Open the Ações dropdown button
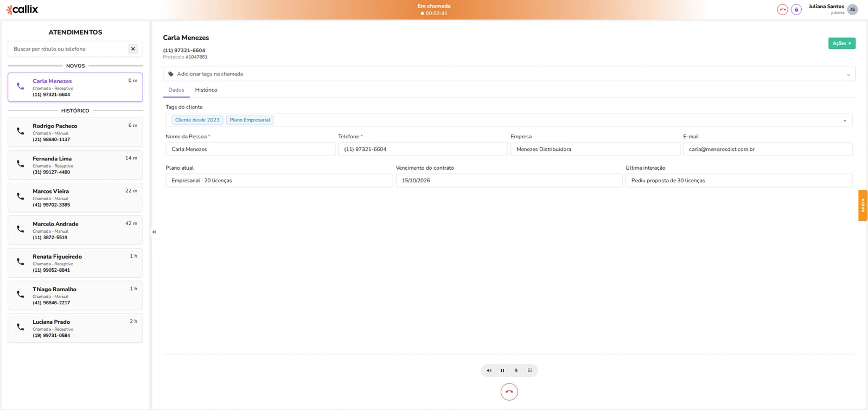Screen dimensions: 868x410 click(841, 43)
